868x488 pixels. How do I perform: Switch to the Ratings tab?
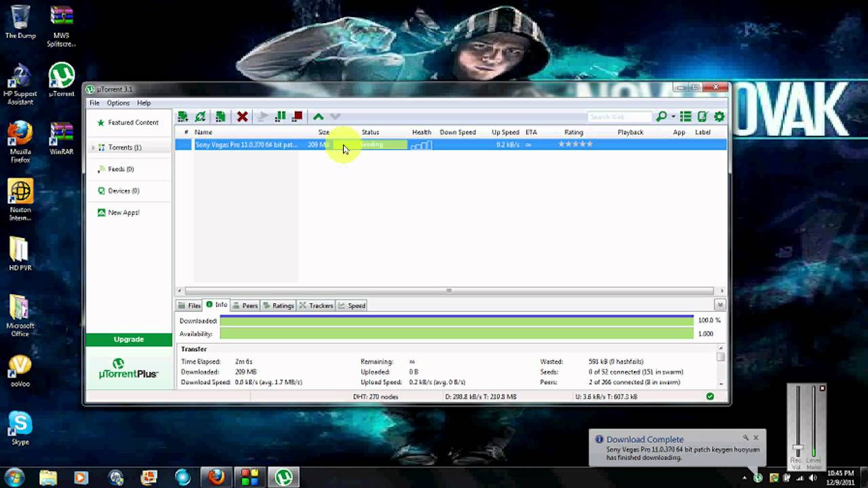pyautogui.click(x=279, y=306)
